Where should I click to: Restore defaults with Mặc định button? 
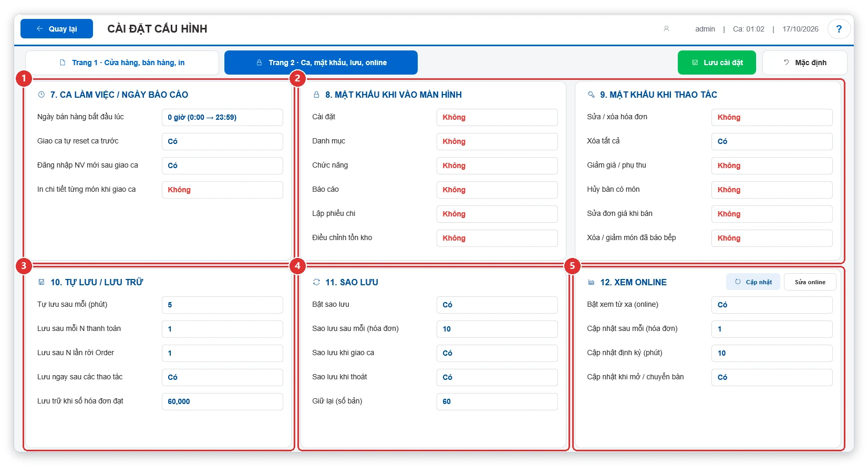804,63
